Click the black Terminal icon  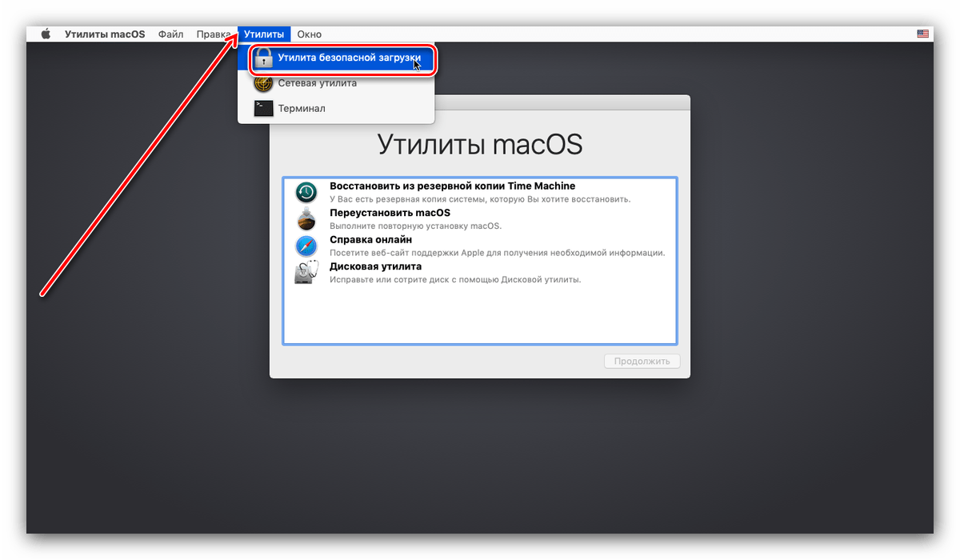pyautogui.click(x=263, y=108)
